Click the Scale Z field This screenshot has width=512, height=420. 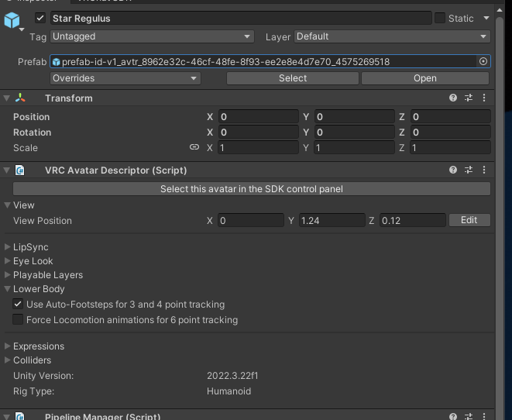[450, 148]
